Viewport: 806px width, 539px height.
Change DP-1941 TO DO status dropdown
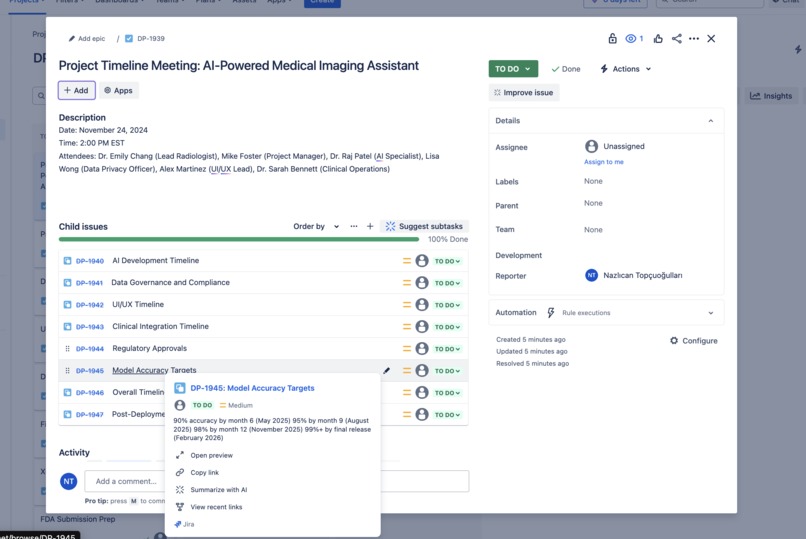pyautogui.click(x=447, y=283)
